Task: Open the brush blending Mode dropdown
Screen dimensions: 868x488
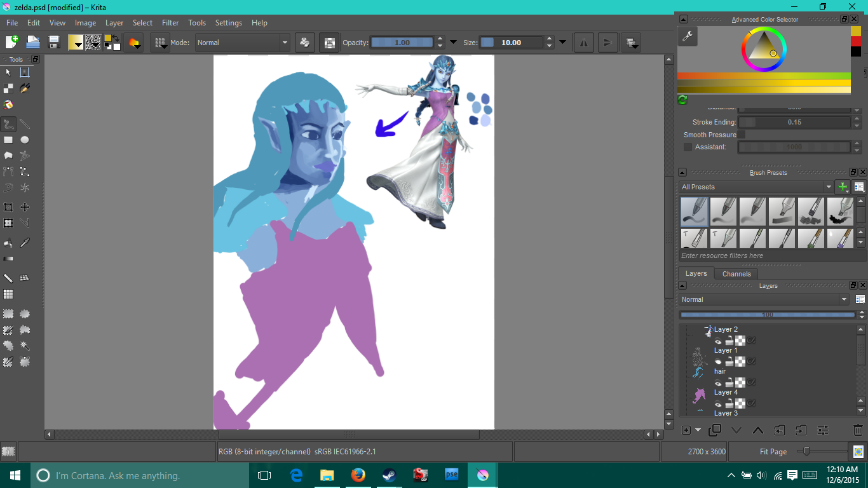Action: pos(242,43)
